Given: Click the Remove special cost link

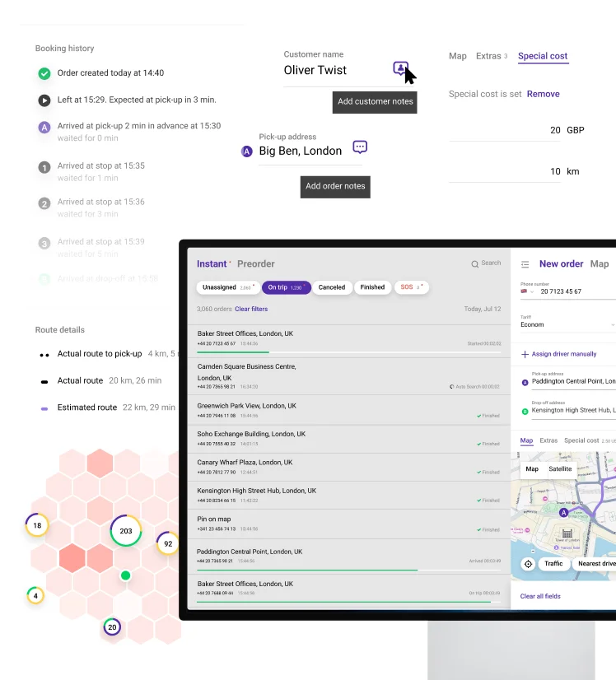Looking at the screenshot, I should click(543, 94).
